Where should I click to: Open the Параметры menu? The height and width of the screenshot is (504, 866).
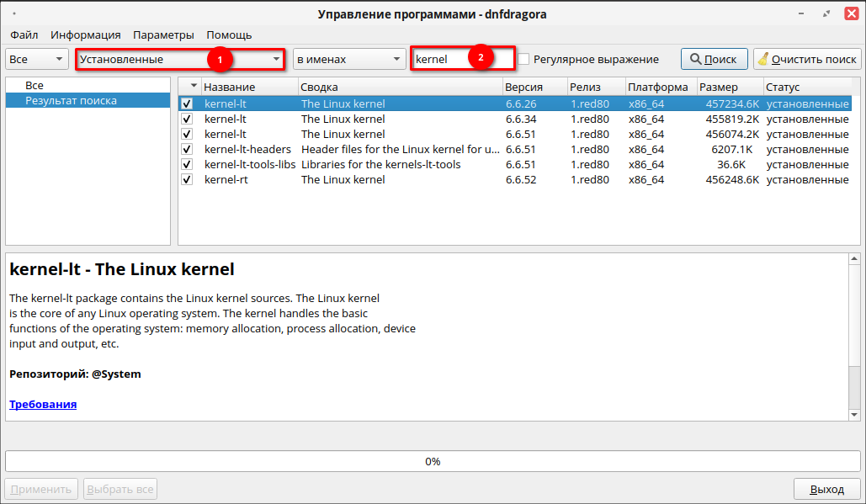[163, 34]
